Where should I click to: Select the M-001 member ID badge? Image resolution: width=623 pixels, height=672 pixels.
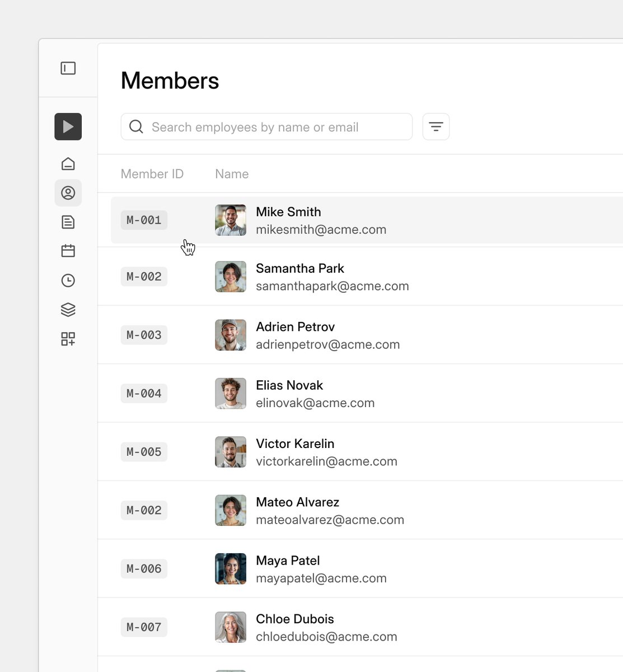(x=144, y=220)
